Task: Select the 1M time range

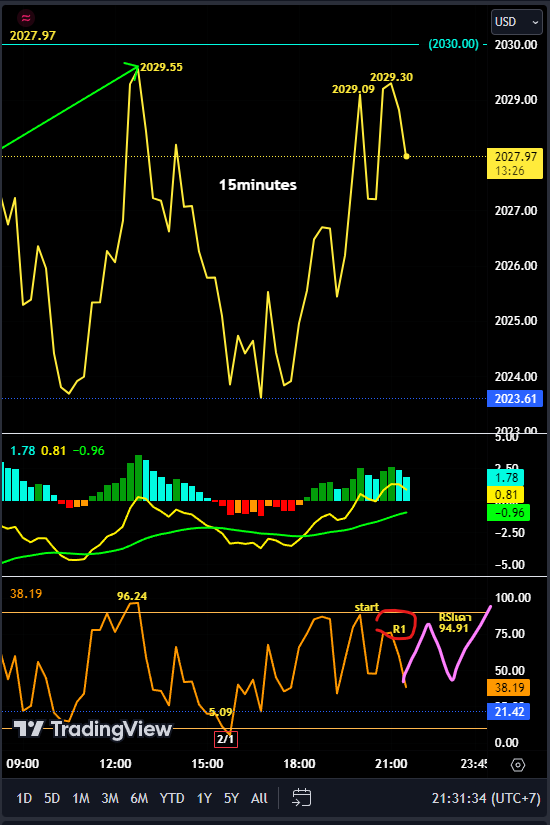Action: click(x=81, y=798)
